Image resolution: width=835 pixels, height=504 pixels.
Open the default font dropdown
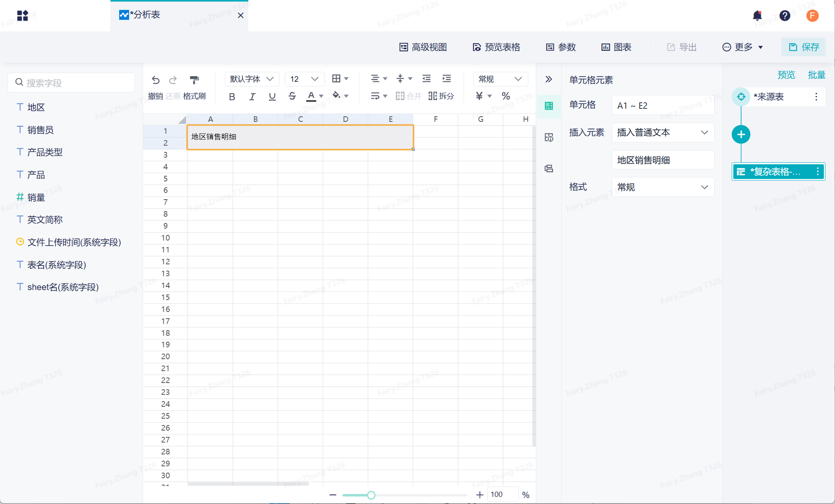[252, 79]
